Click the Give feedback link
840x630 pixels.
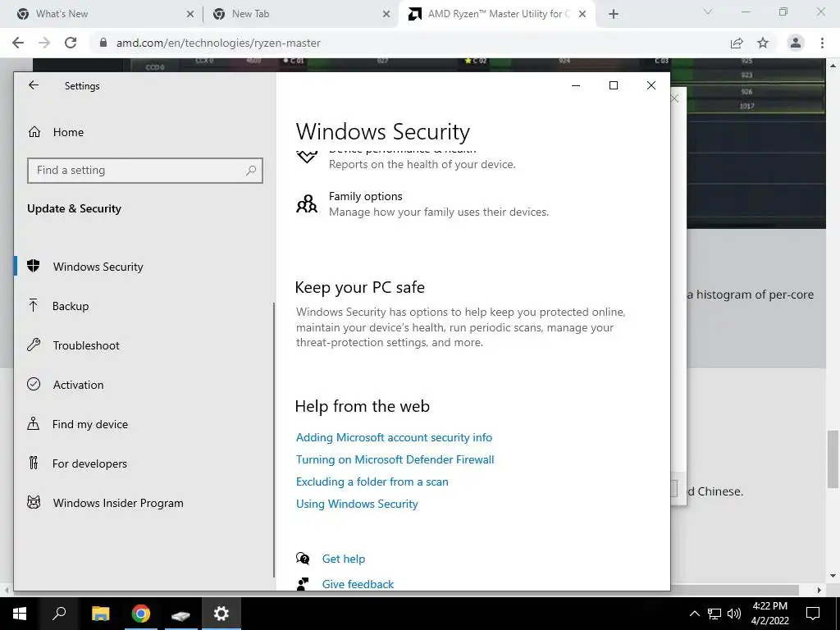358,584
